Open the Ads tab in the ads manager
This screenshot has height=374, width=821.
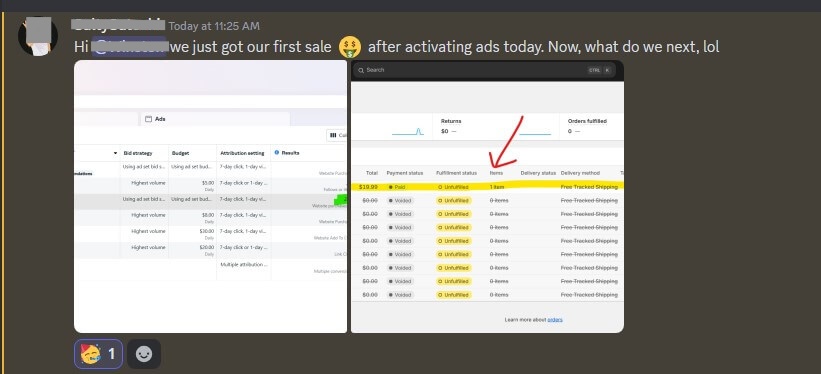(215, 119)
